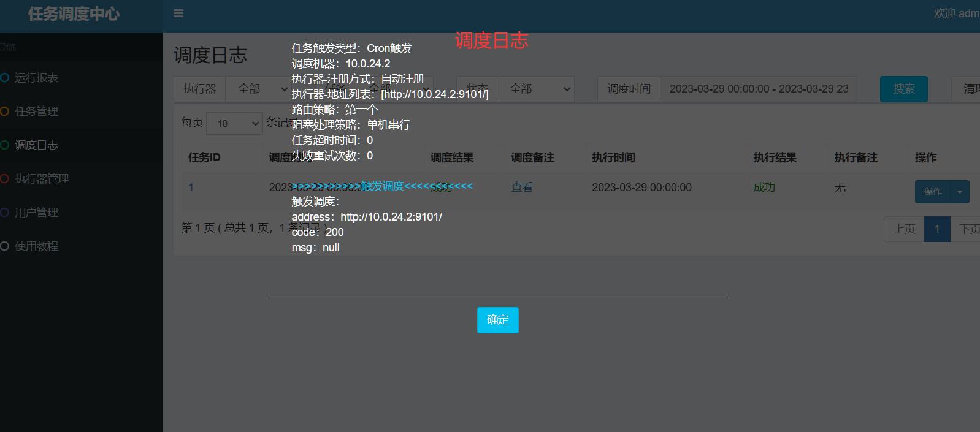Click the code: 200 line
Screen dimensions: 980x432
(x=318, y=232)
